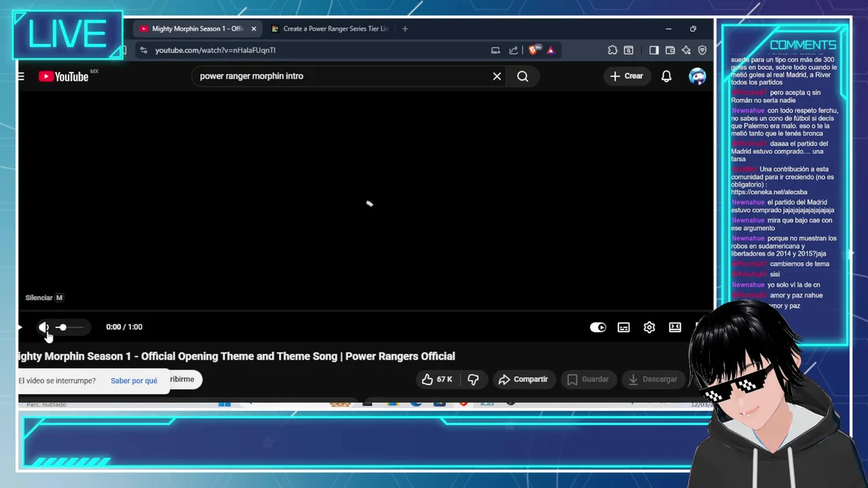This screenshot has width=868, height=488.
Task: Click the ceneka.net/alecsba link in comments
Action: tap(769, 192)
